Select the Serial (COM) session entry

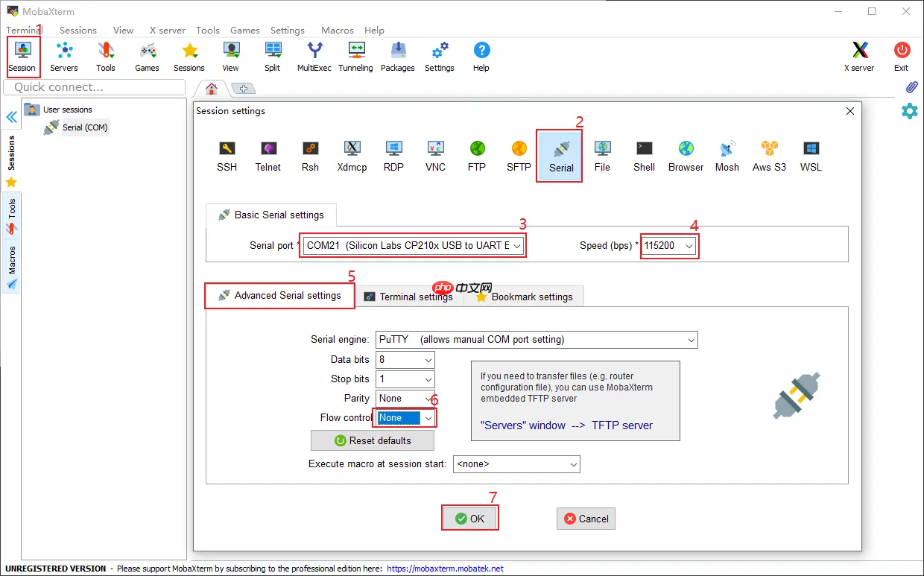pyautogui.click(x=76, y=127)
